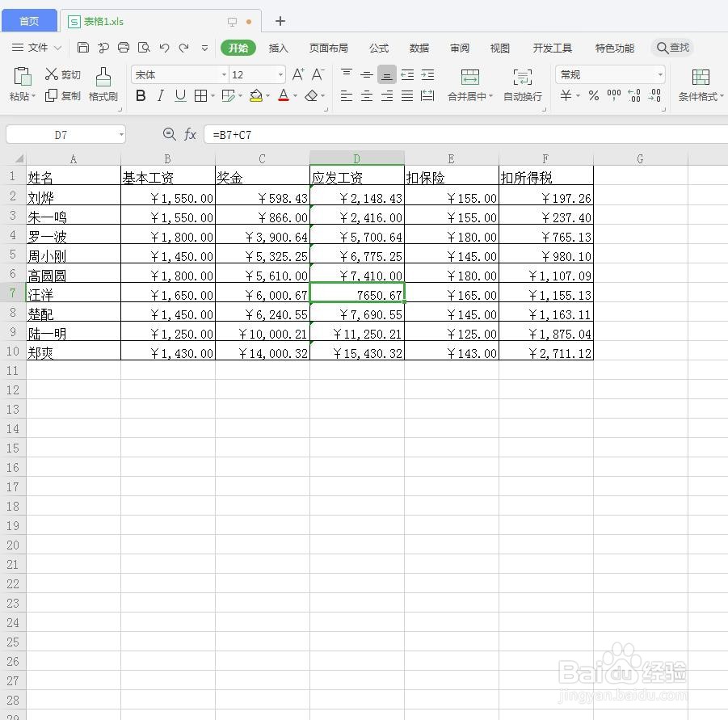
Task: Decrease decimal places
Action: click(654, 95)
